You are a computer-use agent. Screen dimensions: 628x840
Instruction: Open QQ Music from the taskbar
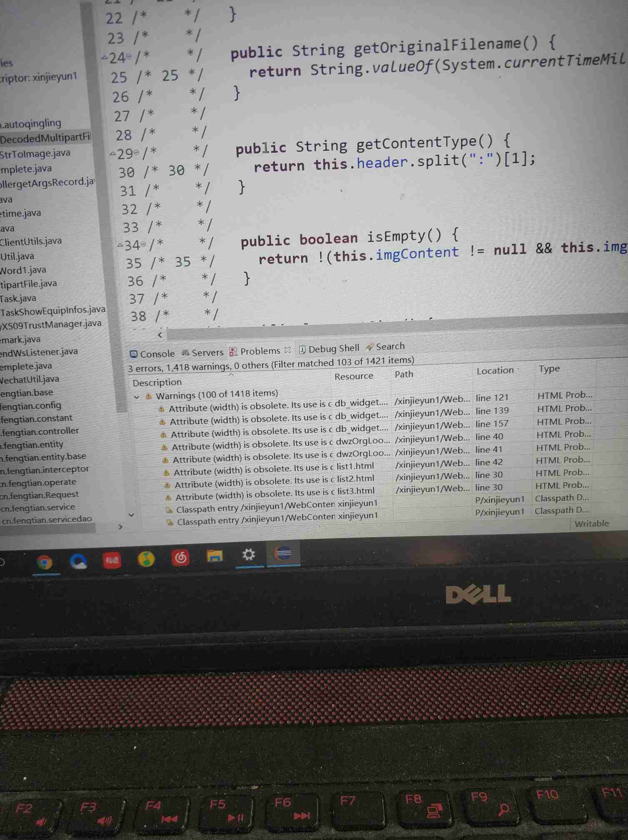(x=146, y=559)
